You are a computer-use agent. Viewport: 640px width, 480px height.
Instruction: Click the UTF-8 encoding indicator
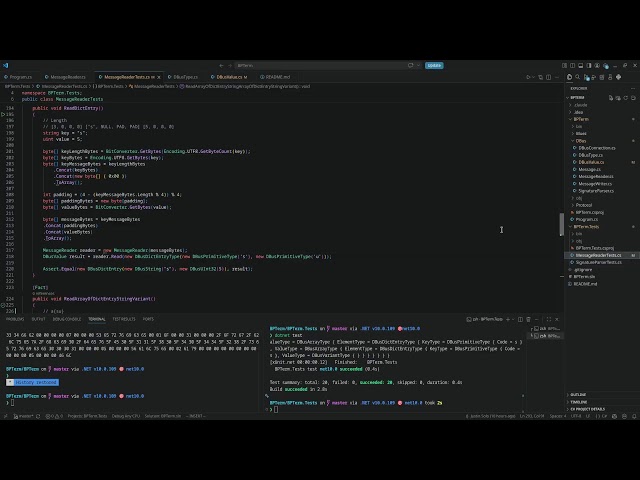click(x=576, y=416)
